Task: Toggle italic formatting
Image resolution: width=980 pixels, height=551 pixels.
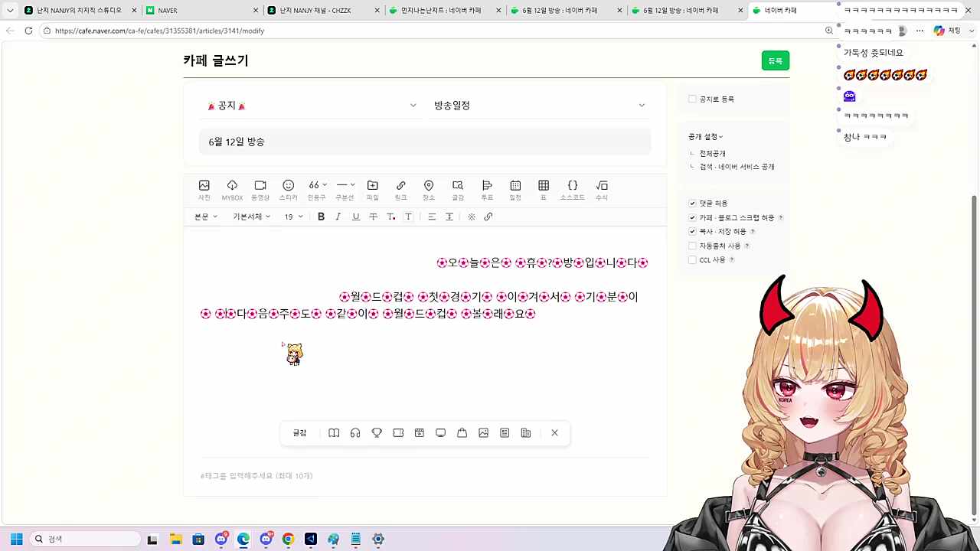Action: click(x=338, y=217)
